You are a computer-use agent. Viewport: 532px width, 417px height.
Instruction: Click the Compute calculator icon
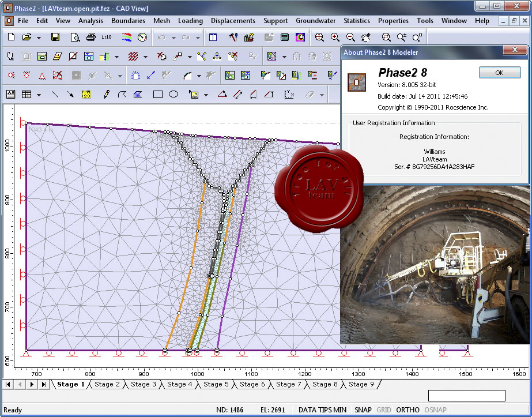(x=285, y=37)
